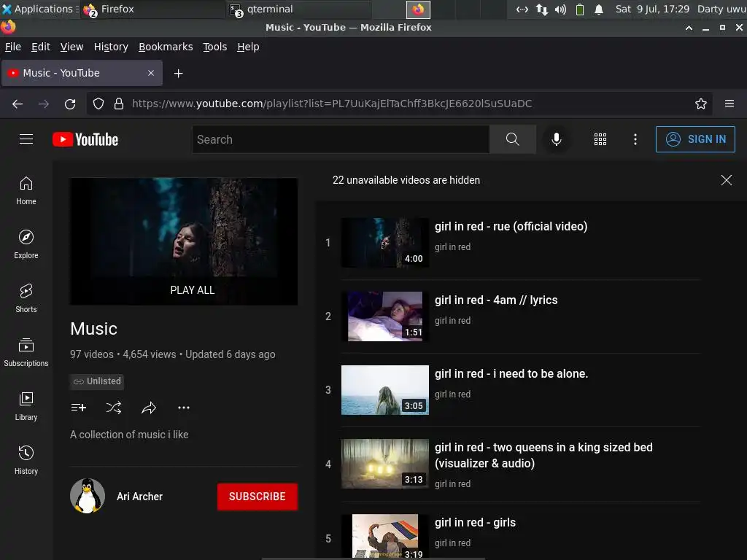747x560 pixels.
Task: Bookmark this page with the star
Action: point(700,104)
